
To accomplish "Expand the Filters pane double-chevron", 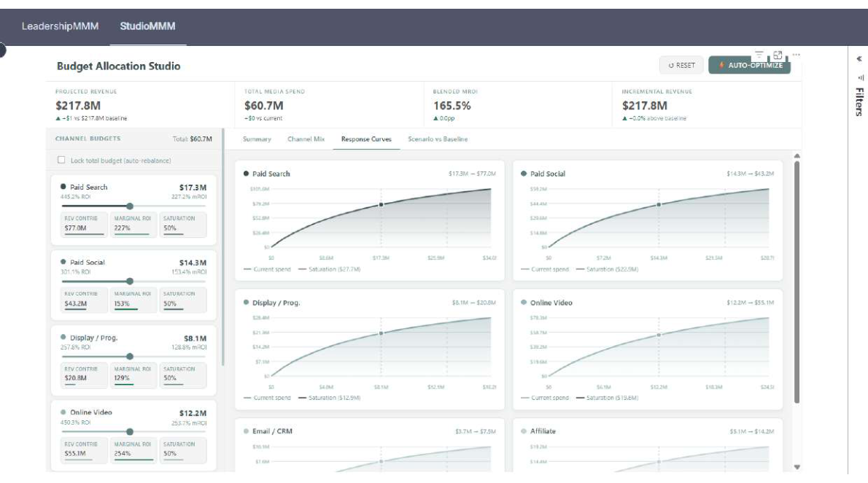I will pos(859,58).
